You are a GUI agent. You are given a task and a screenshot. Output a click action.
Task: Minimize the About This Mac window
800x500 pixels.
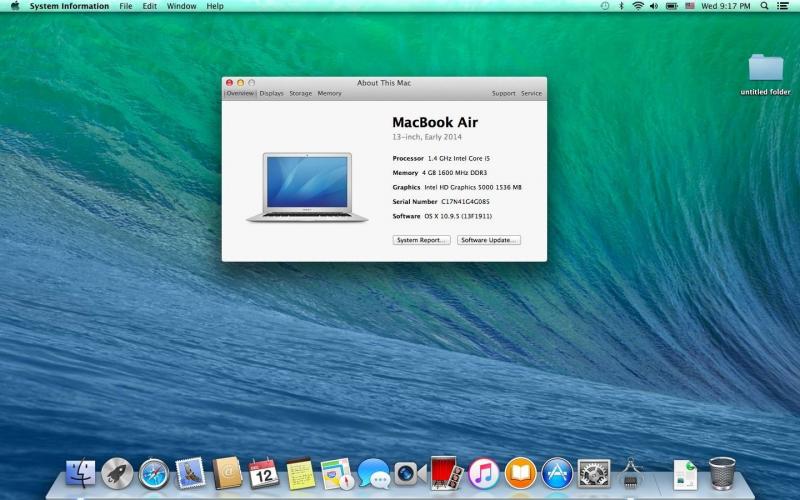click(x=240, y=83)
